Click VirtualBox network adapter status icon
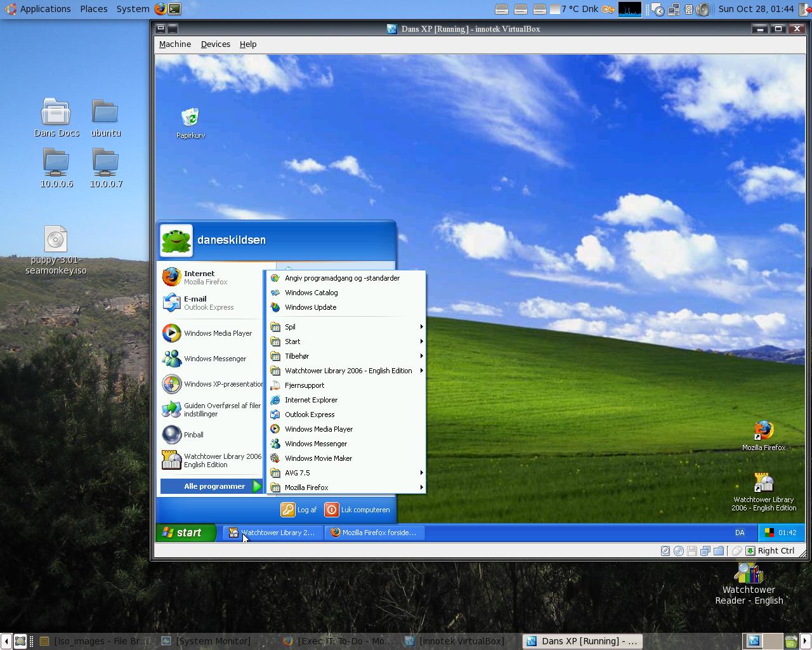This screenshot has height=650, width=812. 705,551
